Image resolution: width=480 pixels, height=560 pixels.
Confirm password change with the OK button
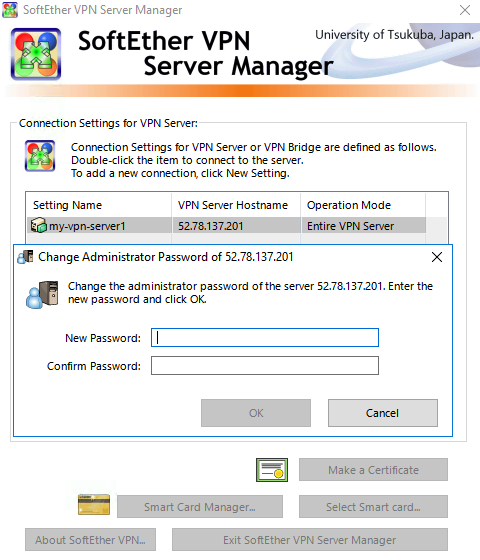(256, 413)
